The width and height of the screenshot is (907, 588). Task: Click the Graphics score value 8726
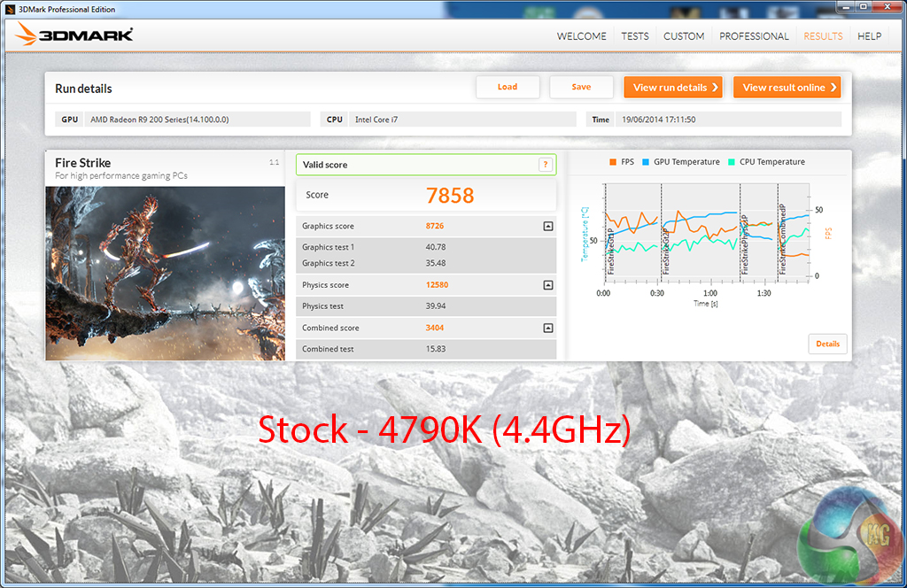click(434, 226)
